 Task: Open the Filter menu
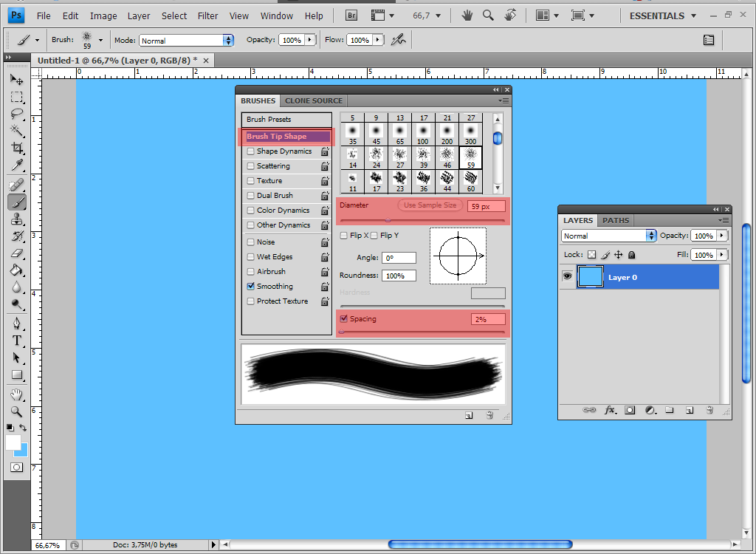207,16
